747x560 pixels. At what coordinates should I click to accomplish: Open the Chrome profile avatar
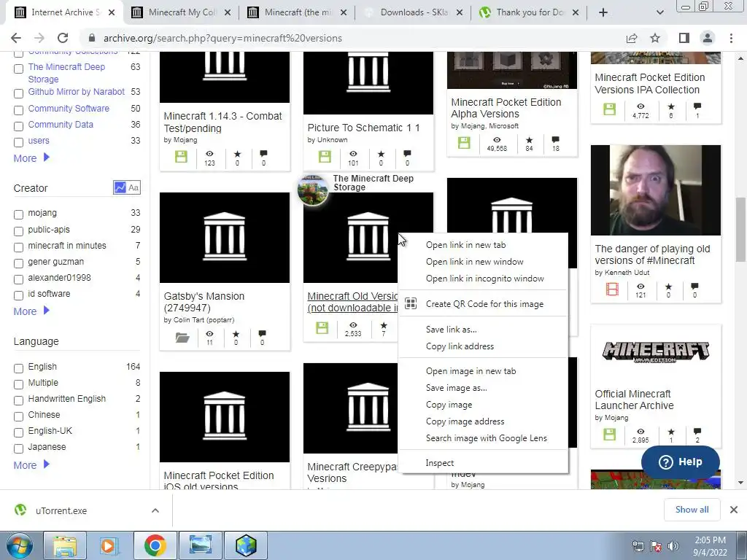(708, 38)
